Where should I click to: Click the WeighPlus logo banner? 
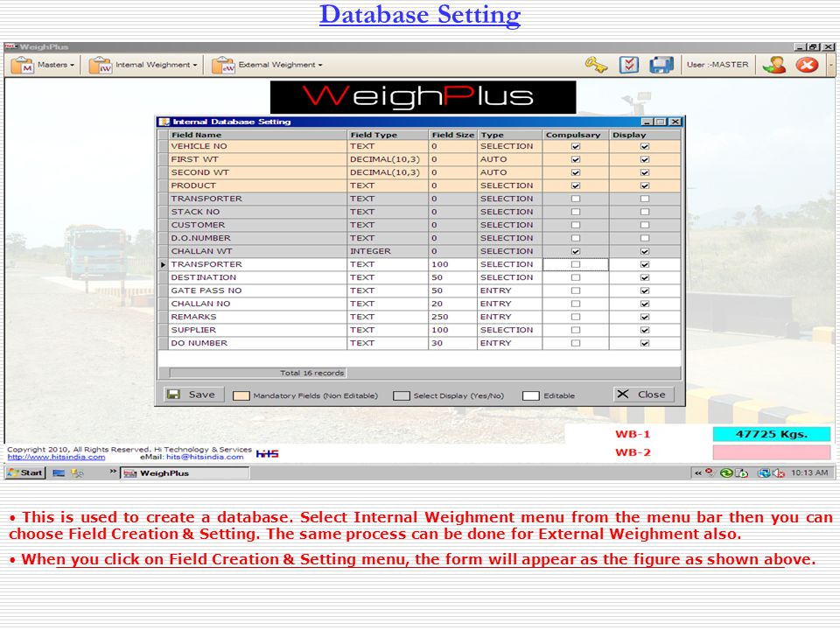pyautogui.click(x=423, y=97)
